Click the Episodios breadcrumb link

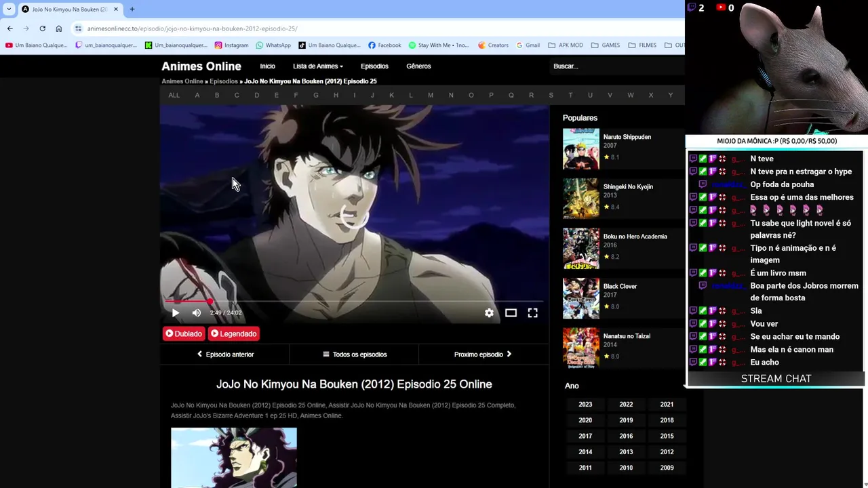224,81
